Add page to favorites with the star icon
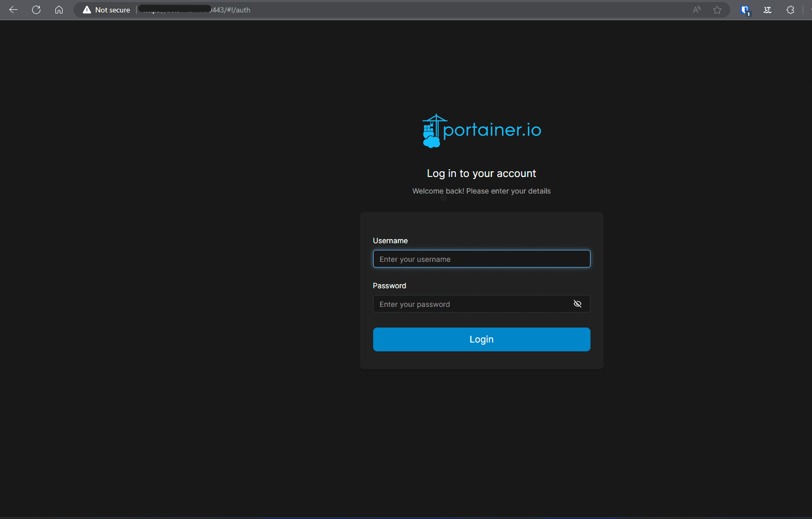Image resolution: width=812 pixels, height=519 pixels. tap(717, 10)
